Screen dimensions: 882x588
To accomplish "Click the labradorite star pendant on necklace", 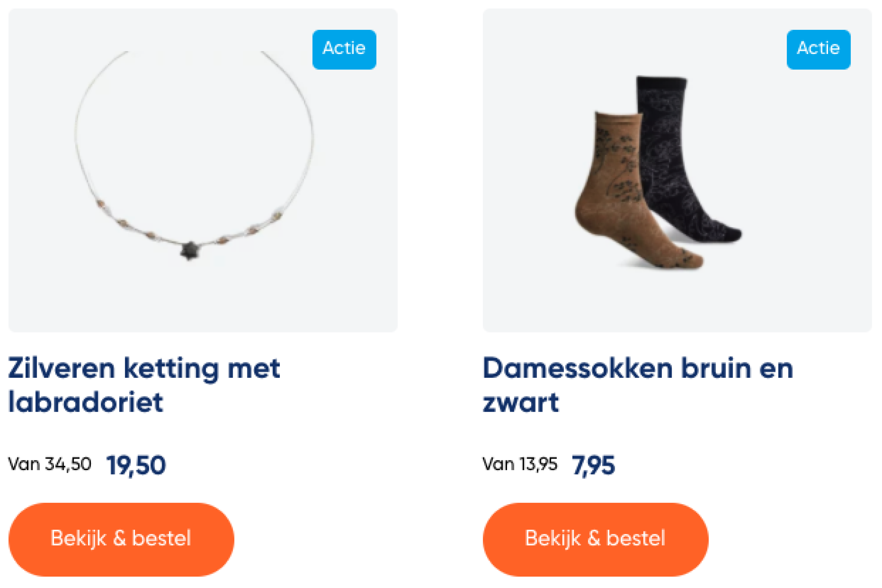I will [x=190, y=250].
